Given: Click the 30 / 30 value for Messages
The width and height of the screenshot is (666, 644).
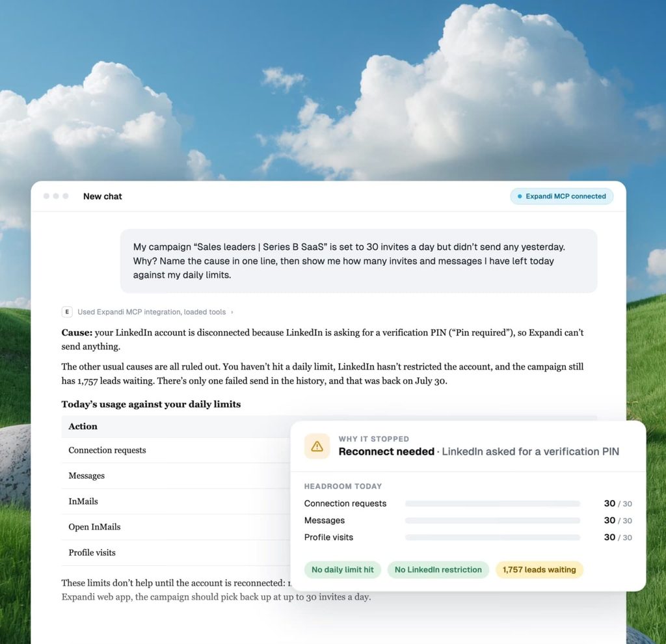Looking at the screenshot, I should coord(618,520).
